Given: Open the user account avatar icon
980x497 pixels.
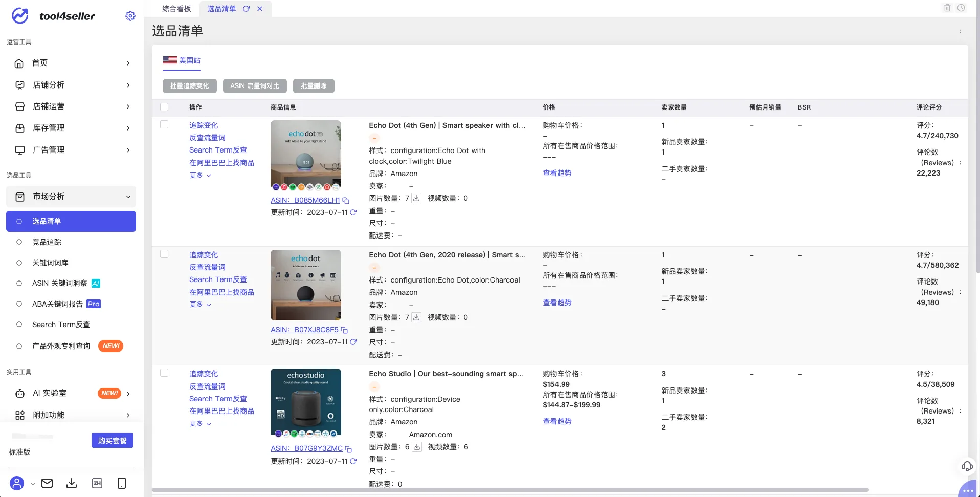Looking at the screenshot, I should pos(17,483).
